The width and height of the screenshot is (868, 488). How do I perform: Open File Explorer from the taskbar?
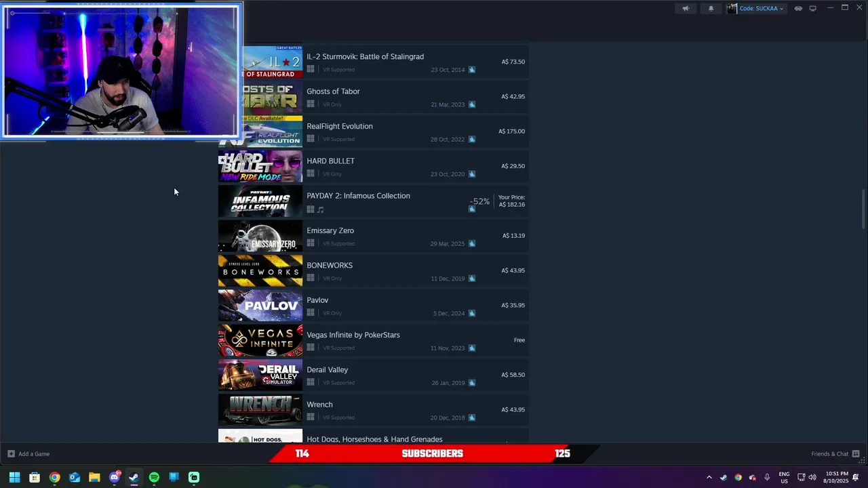point(94,477)
